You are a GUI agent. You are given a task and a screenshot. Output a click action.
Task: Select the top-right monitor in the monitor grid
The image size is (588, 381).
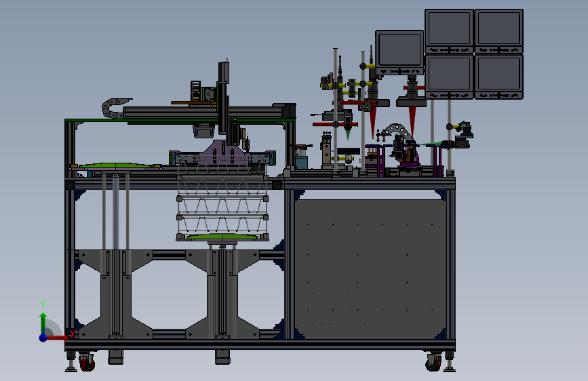pos(498,31)
